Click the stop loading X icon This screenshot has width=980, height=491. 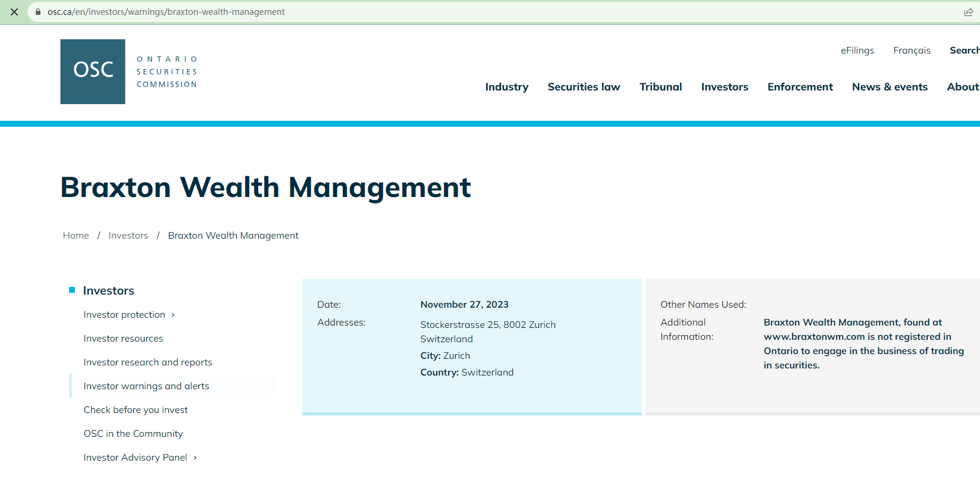pyautogui.click(x=14, y=12)
